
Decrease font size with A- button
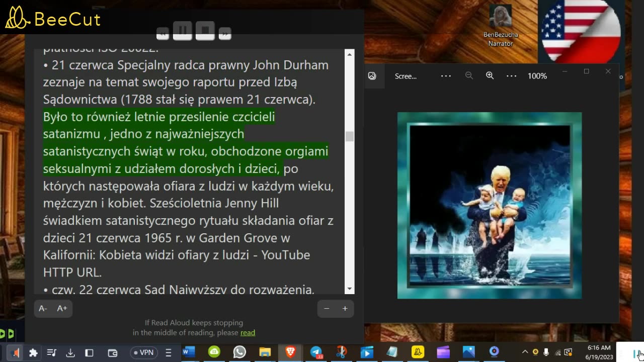click(43, 309)
